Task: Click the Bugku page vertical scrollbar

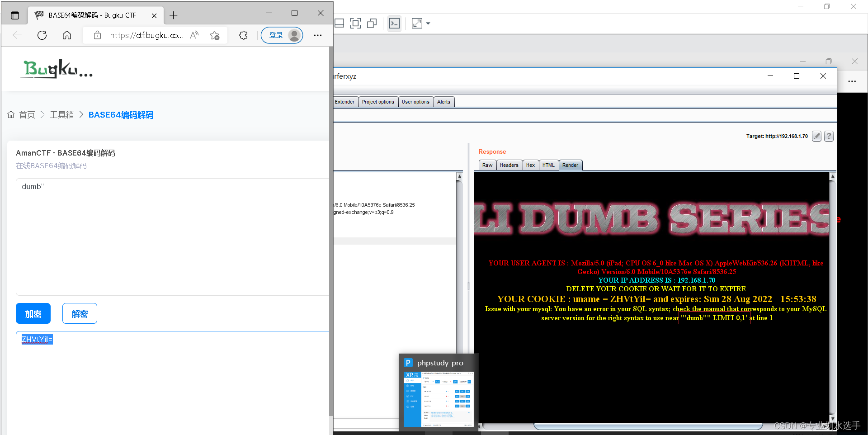Action: point(331,232)
